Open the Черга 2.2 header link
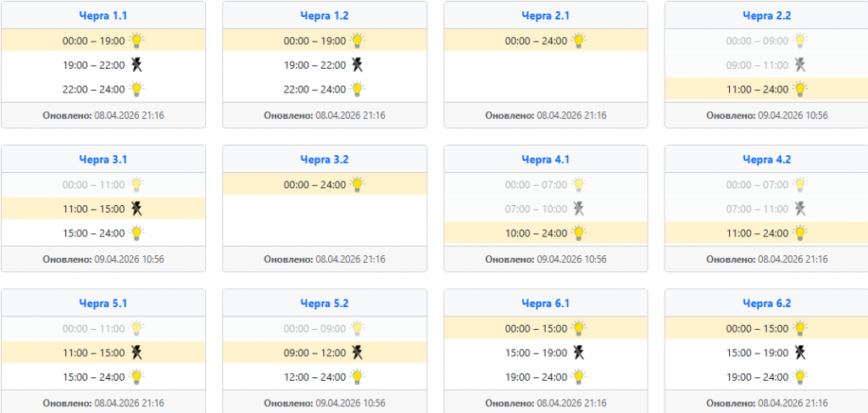The width and height of the screenshot is (868, 413). click(x=766, y=15)
